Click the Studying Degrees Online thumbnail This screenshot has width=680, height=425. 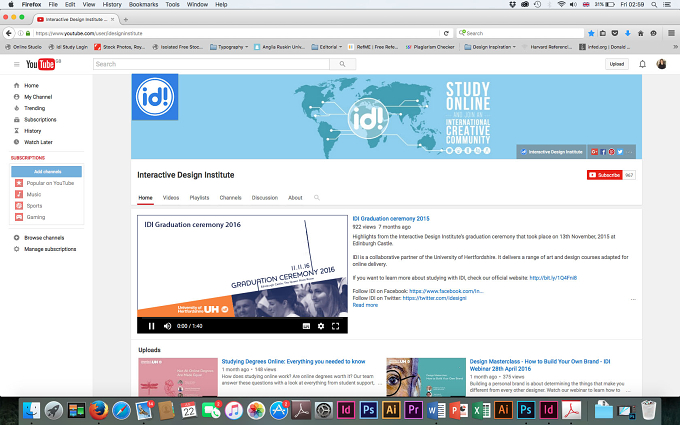click(x=178, y=377)
